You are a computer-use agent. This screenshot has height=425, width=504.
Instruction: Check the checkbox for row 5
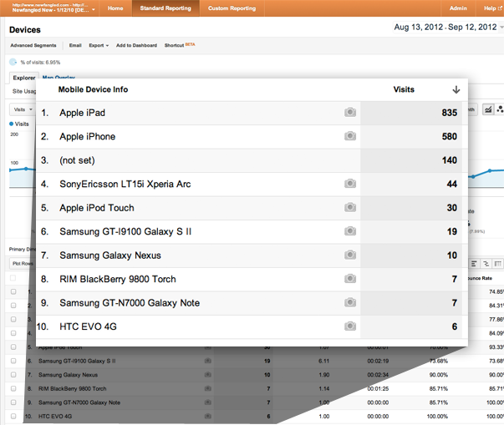[13, 347]
